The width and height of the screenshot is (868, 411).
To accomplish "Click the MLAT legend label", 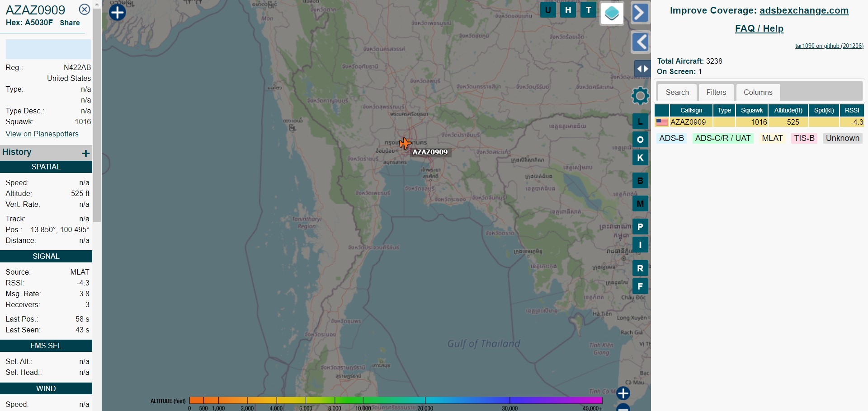I will point(772,138).
